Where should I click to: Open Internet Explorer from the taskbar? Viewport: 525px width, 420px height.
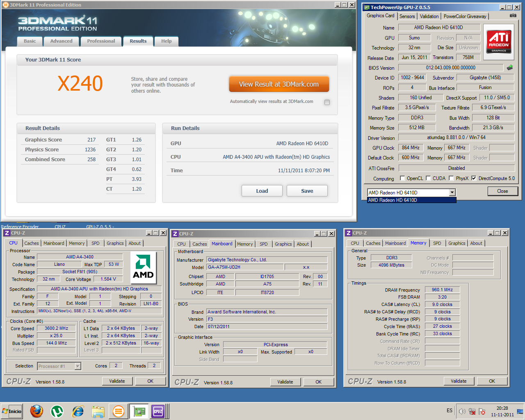pyautogui.click(x=78, y=411)
